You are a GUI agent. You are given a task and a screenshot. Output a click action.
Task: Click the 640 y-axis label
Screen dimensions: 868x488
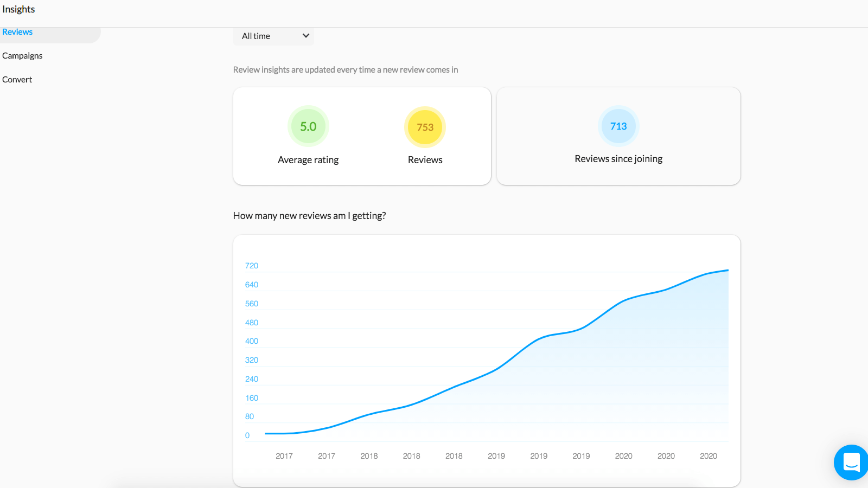(x=252, y=285)
